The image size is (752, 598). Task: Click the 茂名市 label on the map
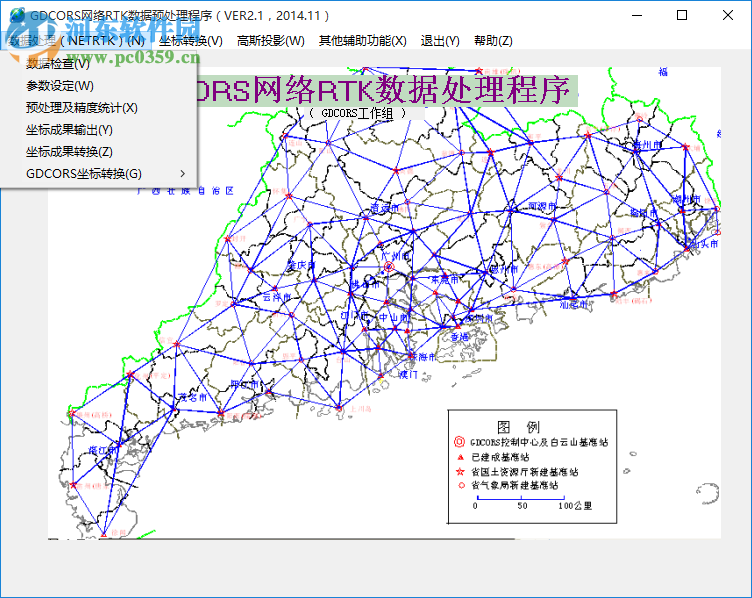193,397
